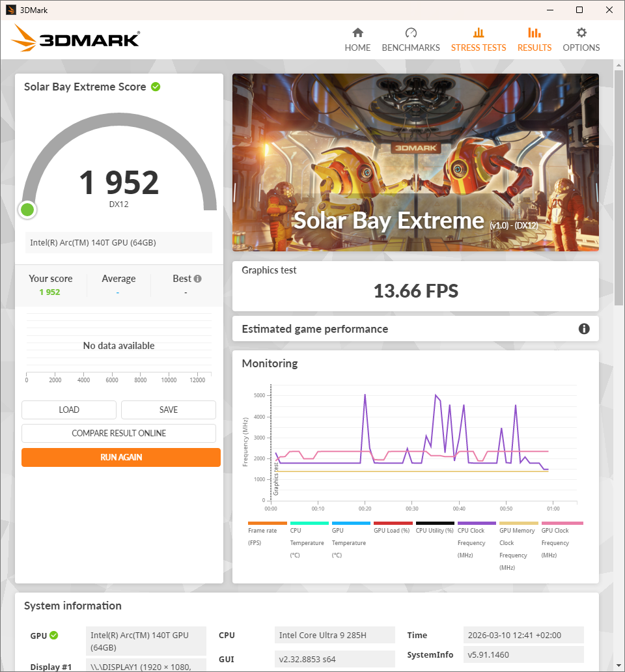Click GPU Clock Frequency pink legend swatch
Screen dimensions: 625x672
[x=562, y=523]
